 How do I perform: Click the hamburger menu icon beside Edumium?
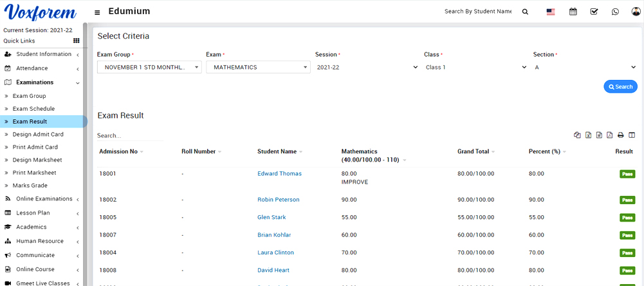point(97,12)
